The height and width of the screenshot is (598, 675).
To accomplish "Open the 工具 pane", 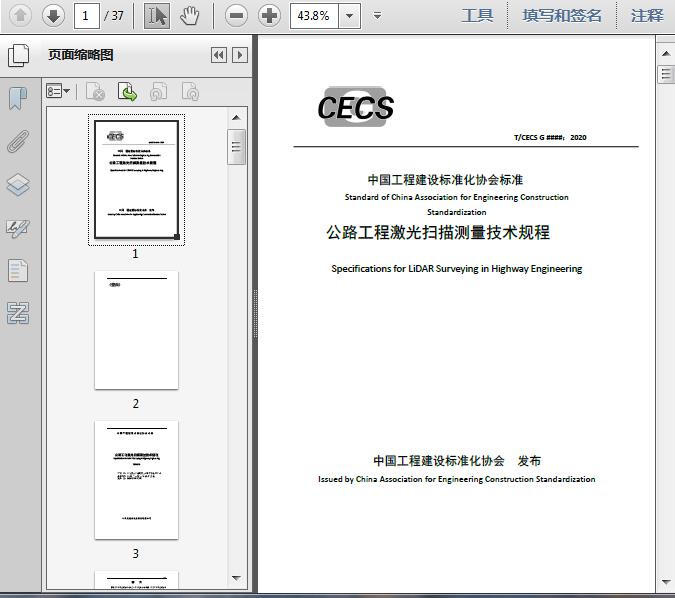I will (477, 16).
